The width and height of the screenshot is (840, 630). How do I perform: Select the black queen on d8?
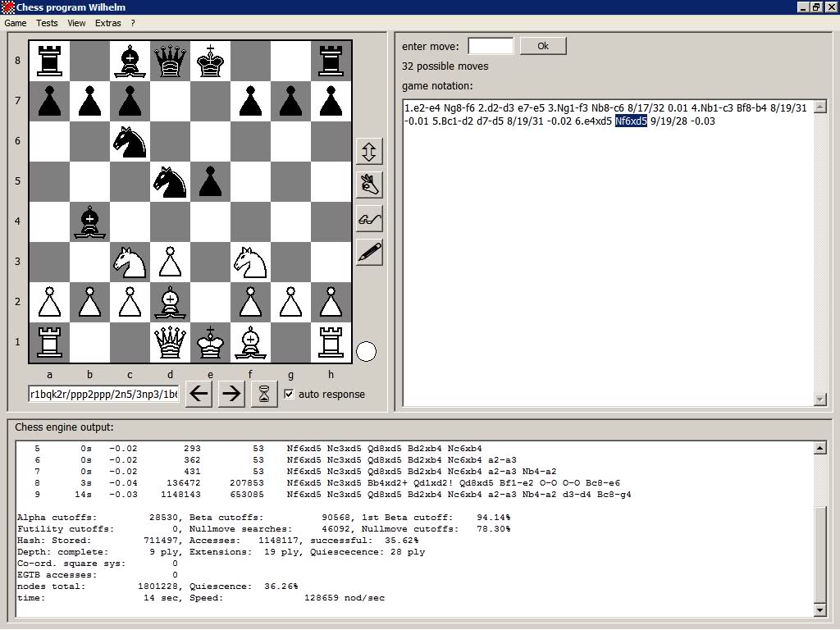point(171,61)
